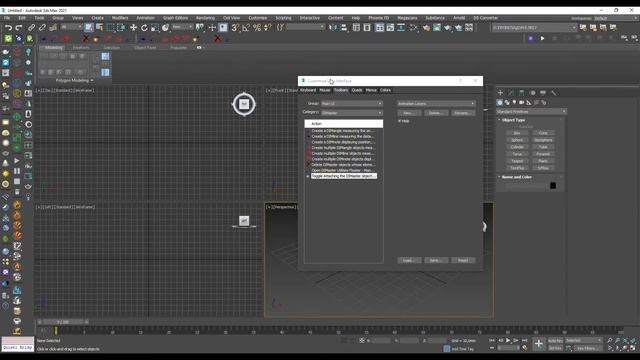The width and height of the screenshot is (640, 360).
Task: Toggle the Percent Snap button
Action: (257, 28)
